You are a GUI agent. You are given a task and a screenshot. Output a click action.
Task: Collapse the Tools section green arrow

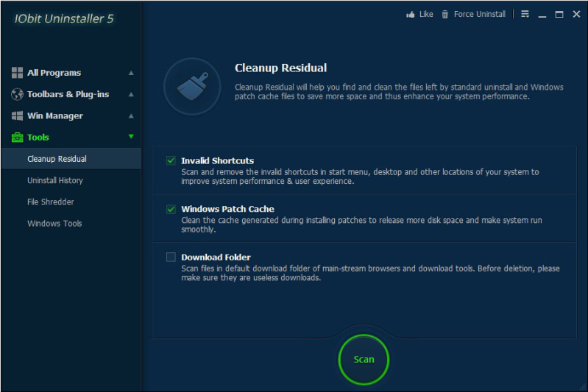click(x=131, y=136)
